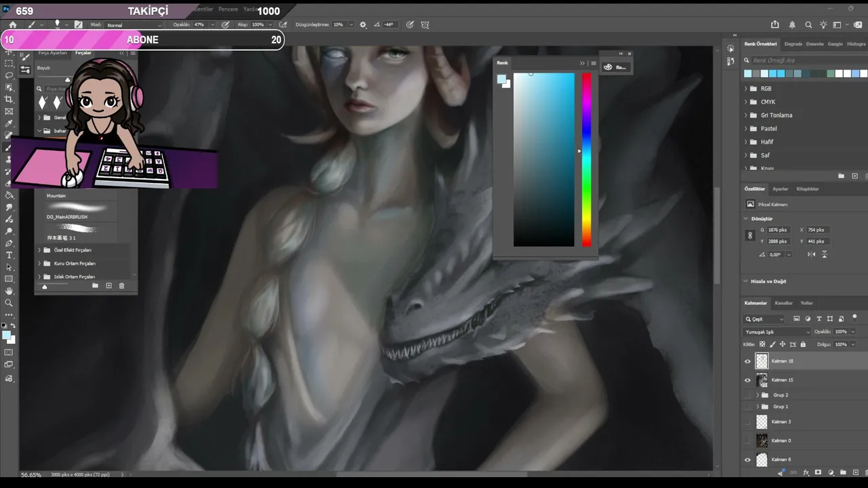The width and height of the screenshot is (868, 488).
Task: Expand the Grup 2 layer group
Action: pos(757,395)
